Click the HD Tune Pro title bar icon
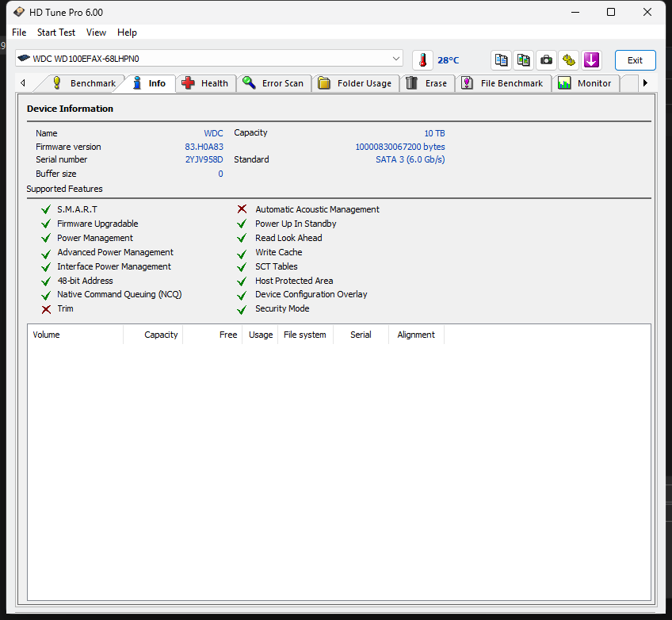This screenshot has height=620, width=672. pos(19,12)
